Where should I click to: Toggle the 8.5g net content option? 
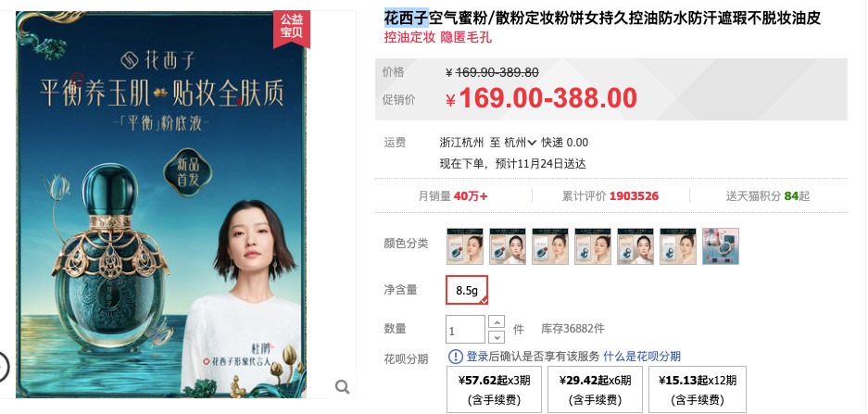[467, 290]
